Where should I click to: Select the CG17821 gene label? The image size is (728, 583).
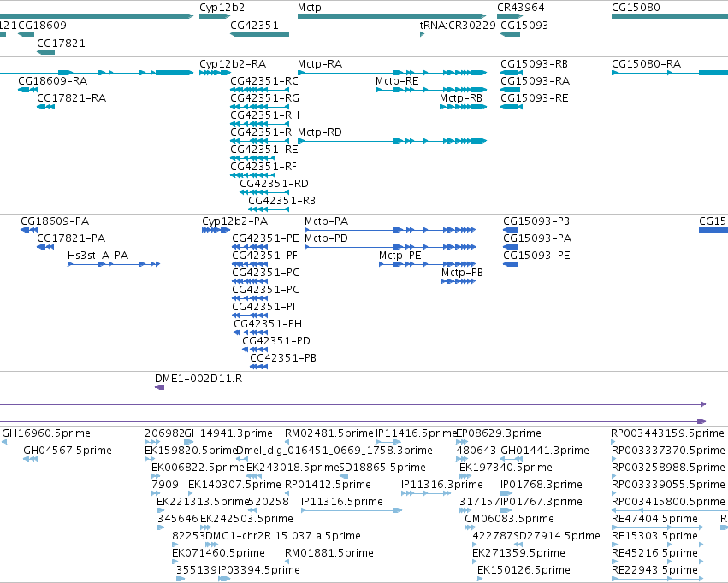(x=61, y=43)
